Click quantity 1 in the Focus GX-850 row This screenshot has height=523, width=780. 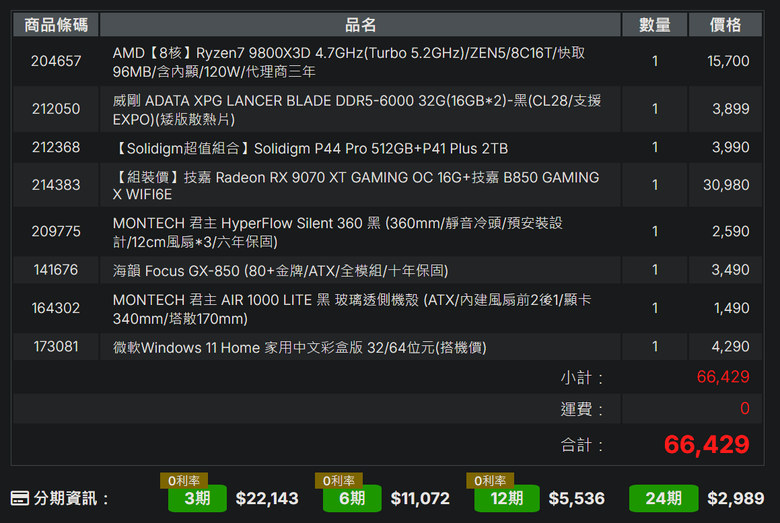coord(655,270)
